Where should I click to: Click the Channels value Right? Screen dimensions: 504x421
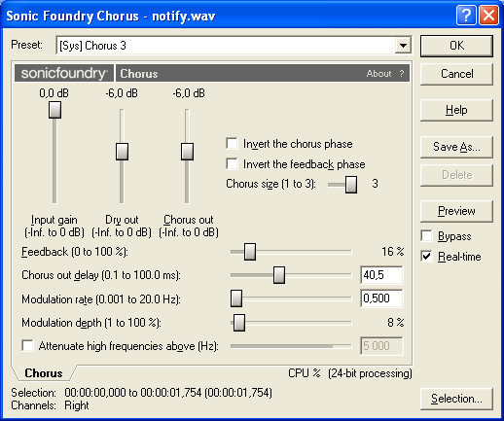[77, 405]
